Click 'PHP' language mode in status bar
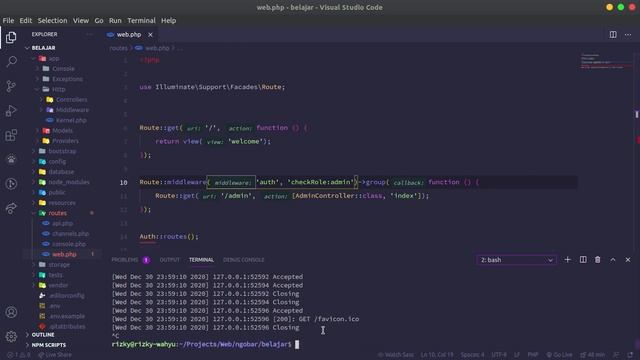This screenshot has height=360, width=640. pos(533,355)
